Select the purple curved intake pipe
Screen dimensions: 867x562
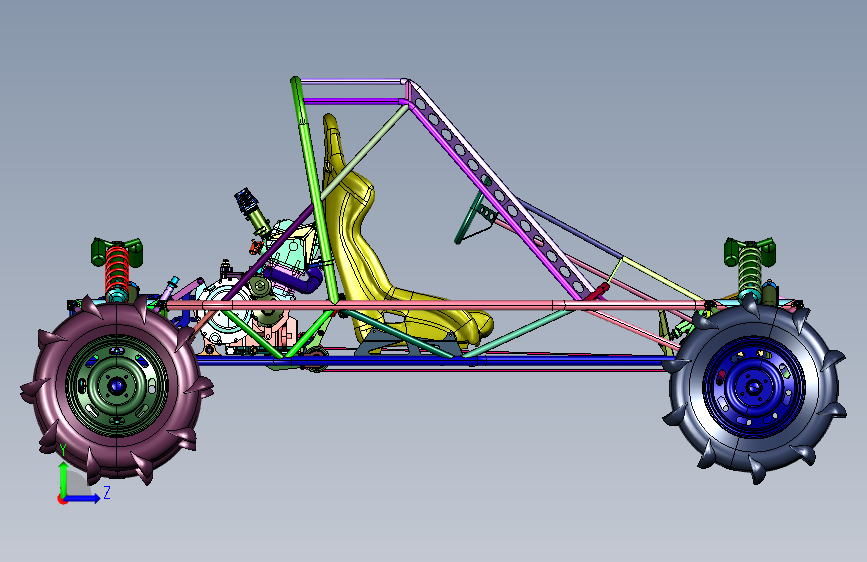296,278
